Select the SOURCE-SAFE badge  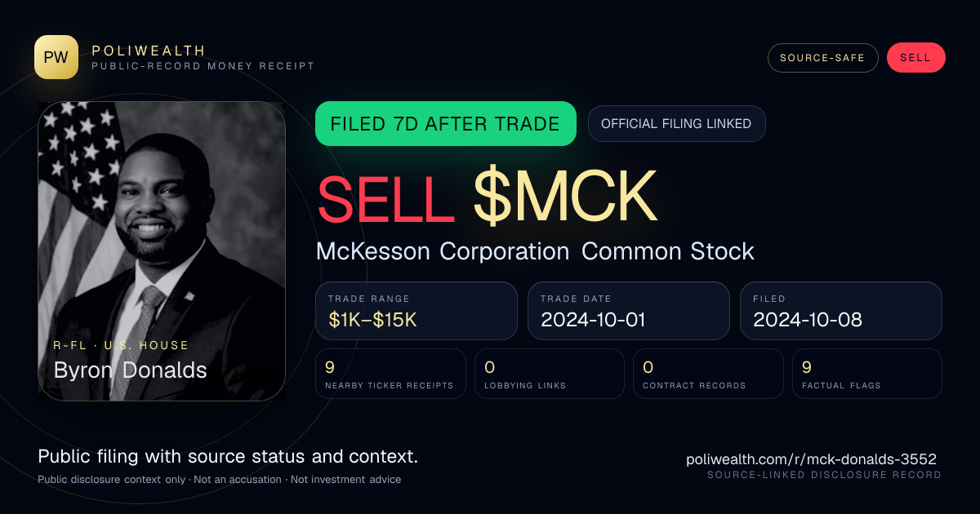tap(822, 58)
